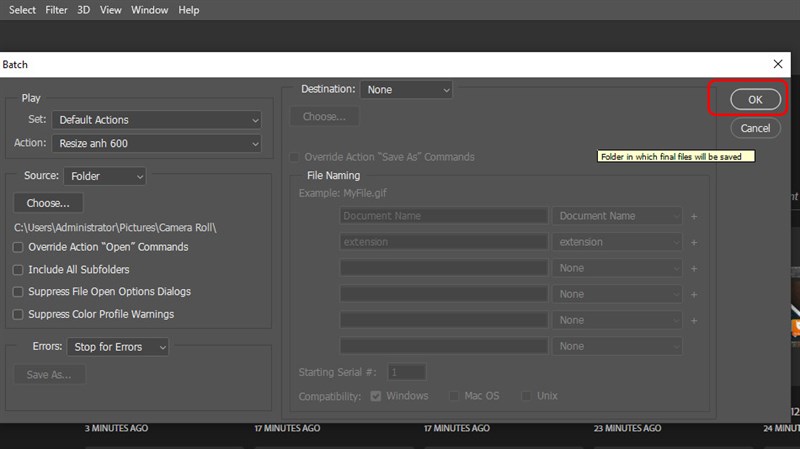
Task: Open the View menu
Action: 111,10
